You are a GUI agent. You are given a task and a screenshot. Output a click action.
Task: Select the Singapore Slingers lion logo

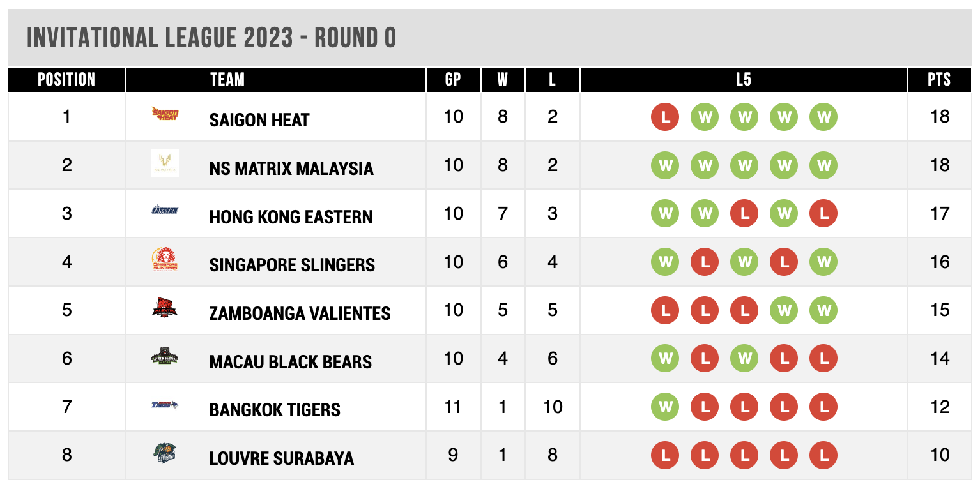[x=165, y=260]
